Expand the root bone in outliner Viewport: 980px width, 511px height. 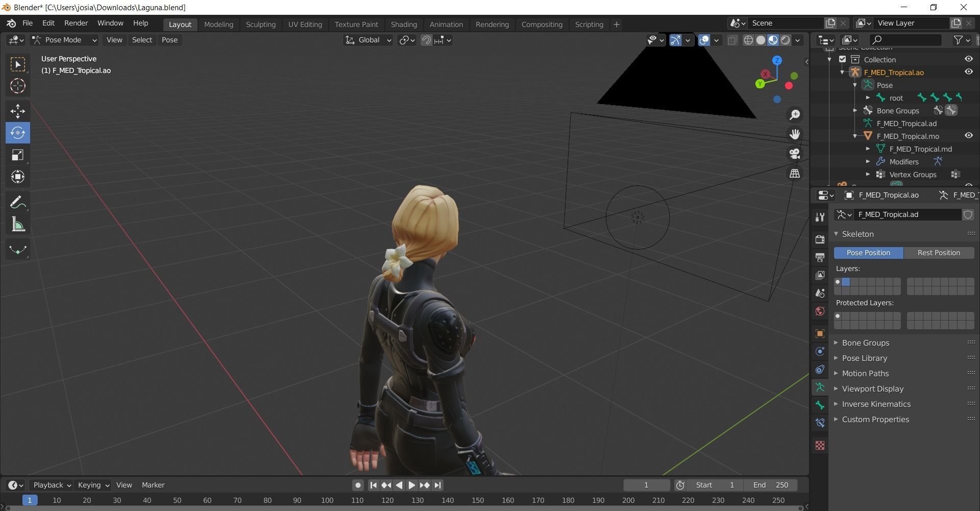(x=868, y=98)
